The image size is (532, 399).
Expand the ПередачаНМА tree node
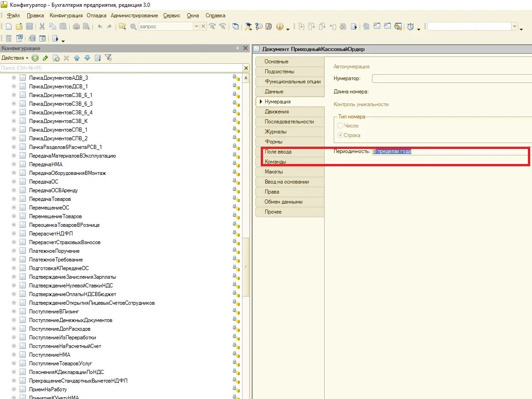(x=14, y=164)
